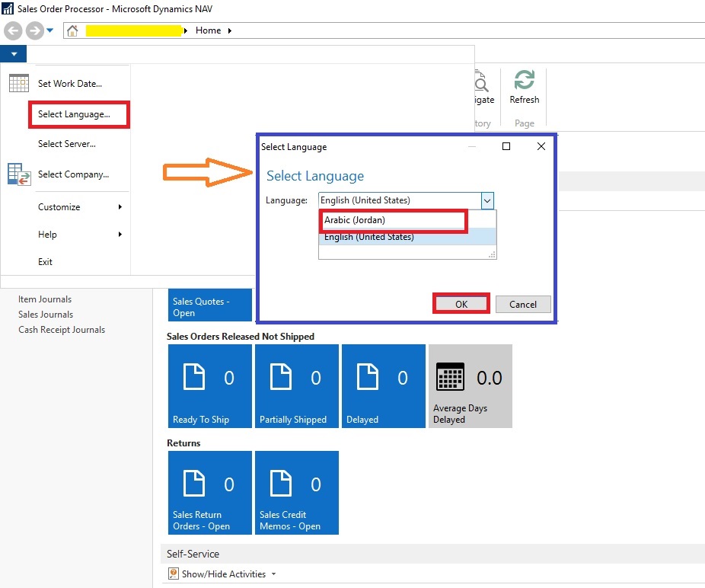Select Exit in the application menu
The image size is (705, 588).
46,261
